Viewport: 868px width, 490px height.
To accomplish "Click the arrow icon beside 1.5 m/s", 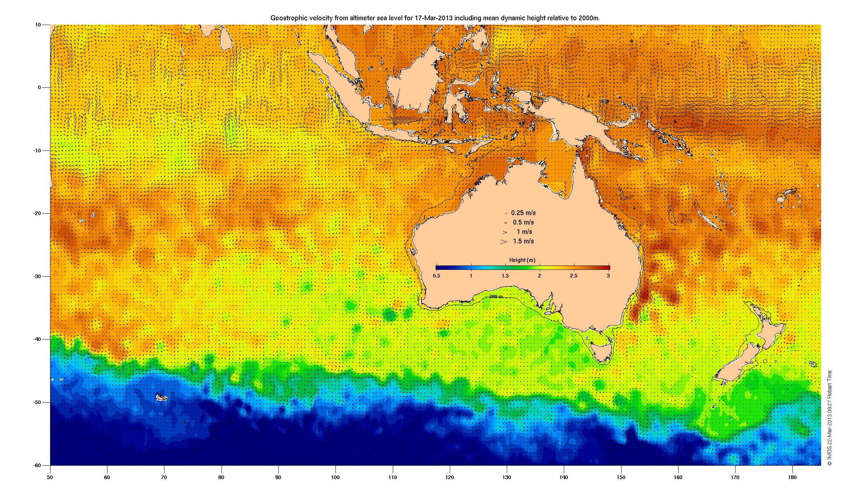I will point(504,242).
